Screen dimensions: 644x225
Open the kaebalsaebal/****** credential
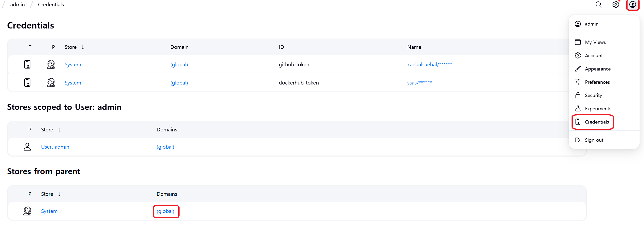point(430,65)
